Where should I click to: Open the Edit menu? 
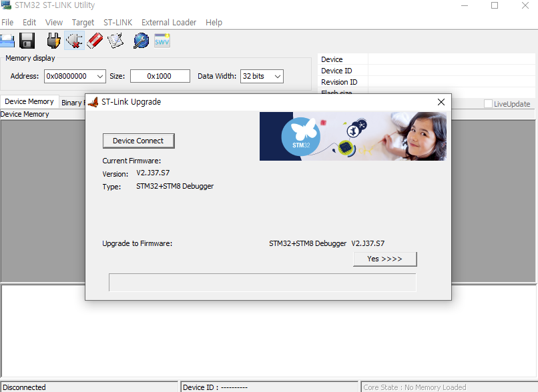(29, 23)
